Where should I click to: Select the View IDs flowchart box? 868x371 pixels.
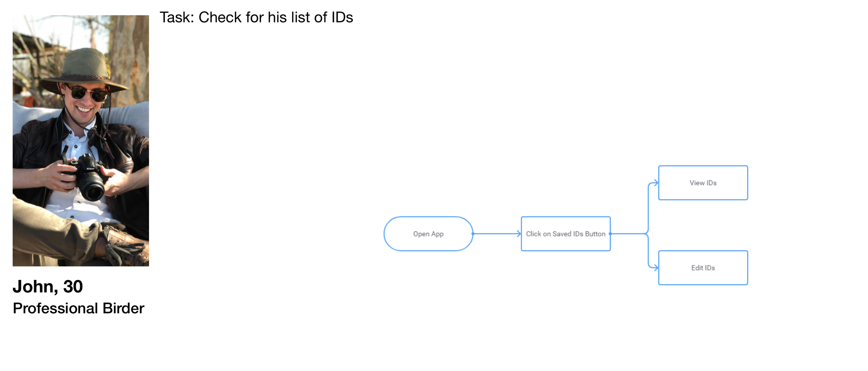[x=703, y=183]
